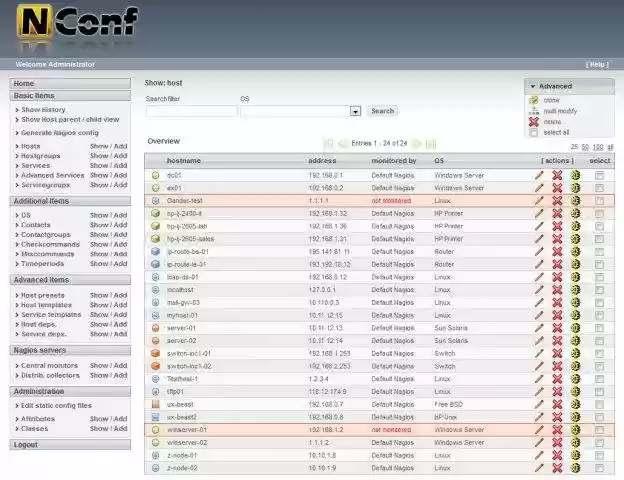Screen dimensions: 624x480
Task: Open host name switch-loc1-02
Action: [x=189, y=366]
